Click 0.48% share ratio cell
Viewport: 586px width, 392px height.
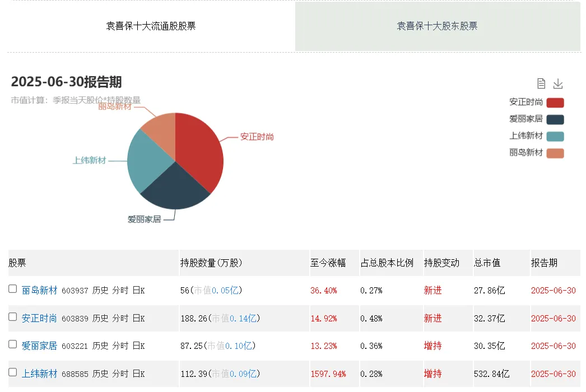(x=371, y=319)
